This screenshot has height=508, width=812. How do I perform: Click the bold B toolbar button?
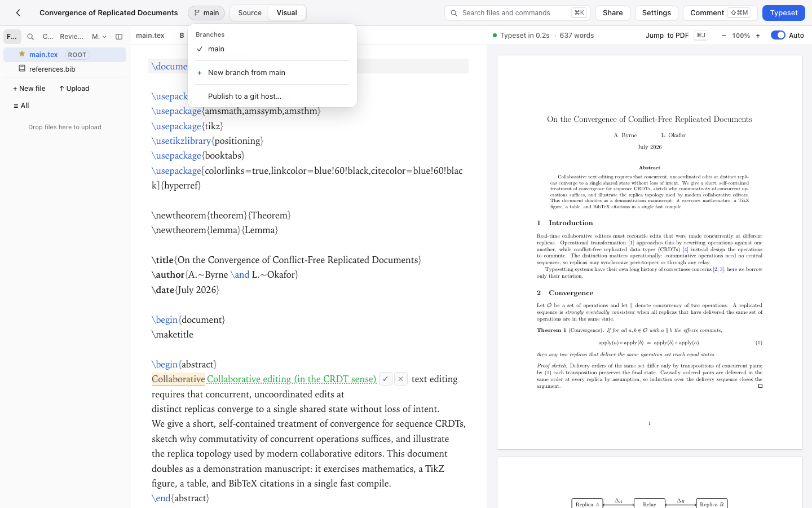182,35
